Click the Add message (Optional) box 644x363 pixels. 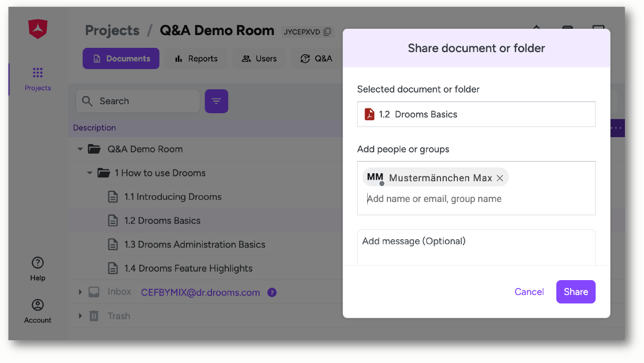click(476, 247)
